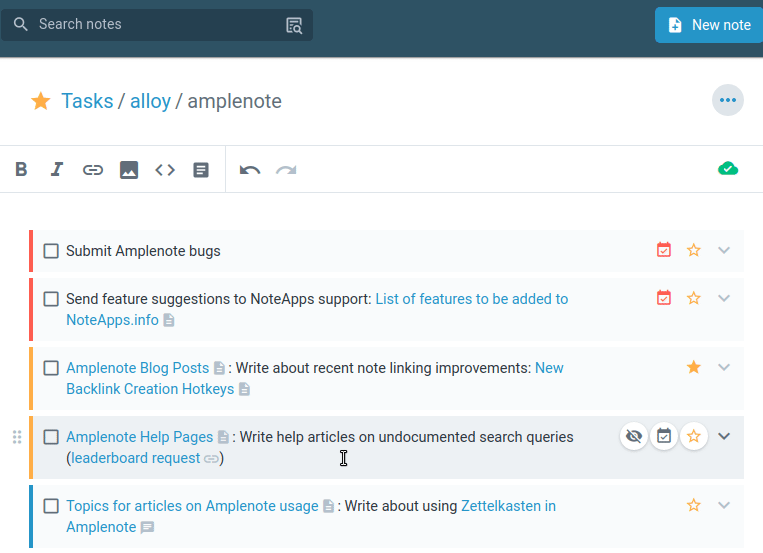
Task: Insert a code block with the angle-brackets icon
Action: coord(165,170)
